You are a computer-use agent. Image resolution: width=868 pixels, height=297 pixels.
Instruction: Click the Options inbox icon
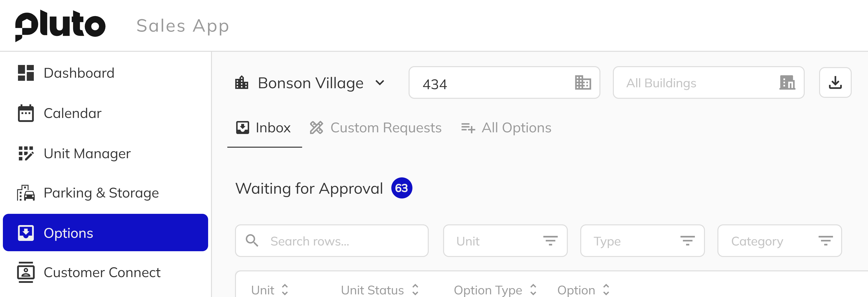[26, 233]
